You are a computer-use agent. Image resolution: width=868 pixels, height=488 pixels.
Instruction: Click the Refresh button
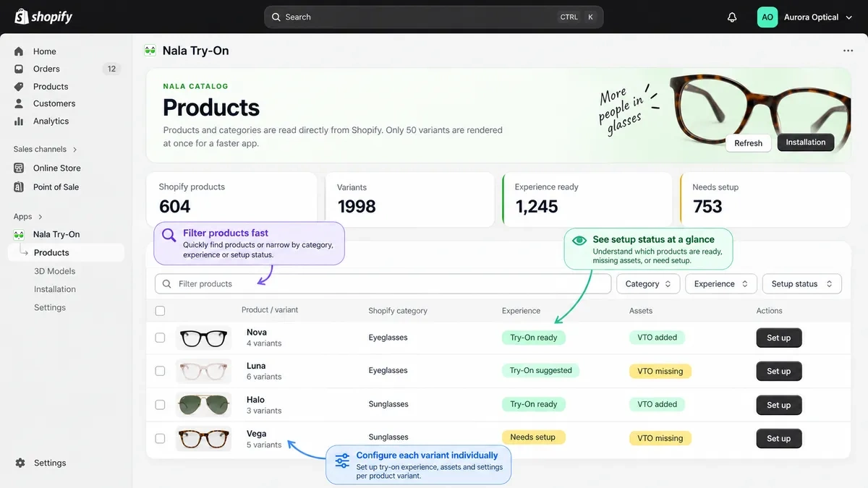(x=749, y=143)
